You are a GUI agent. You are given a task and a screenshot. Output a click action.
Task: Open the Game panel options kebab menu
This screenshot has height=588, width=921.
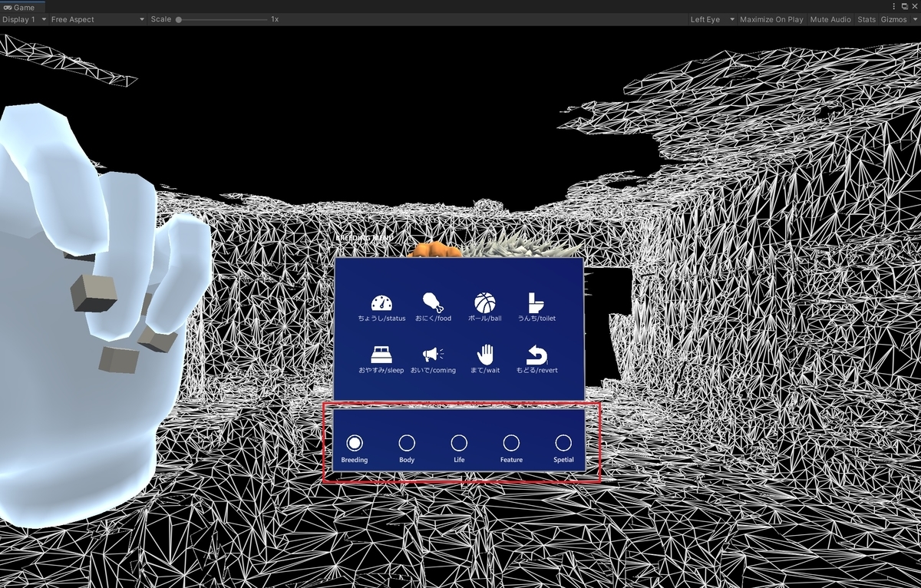pos(894,6)
